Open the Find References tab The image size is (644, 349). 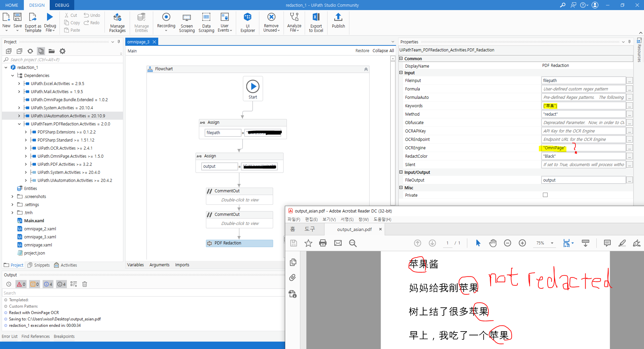point(36,337)
